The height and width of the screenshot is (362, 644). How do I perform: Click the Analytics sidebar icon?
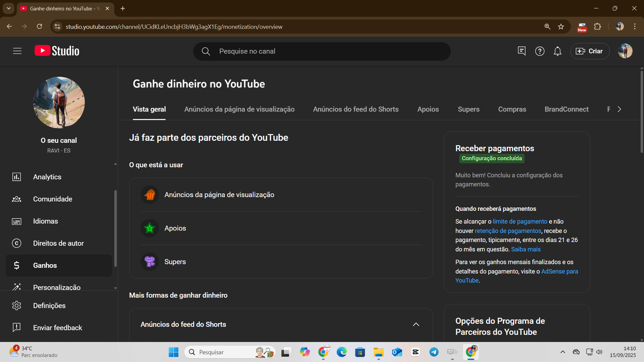click(17, 177)
